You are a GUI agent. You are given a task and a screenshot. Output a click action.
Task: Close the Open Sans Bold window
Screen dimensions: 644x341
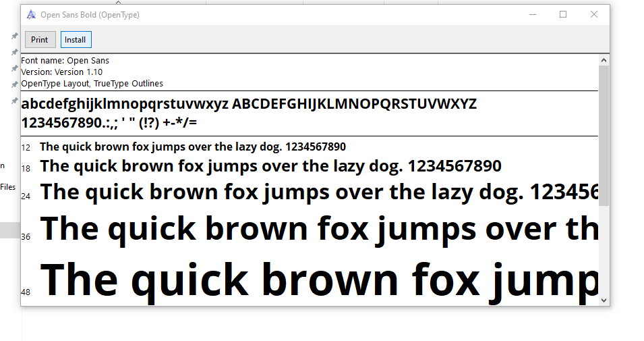[594, 14]
